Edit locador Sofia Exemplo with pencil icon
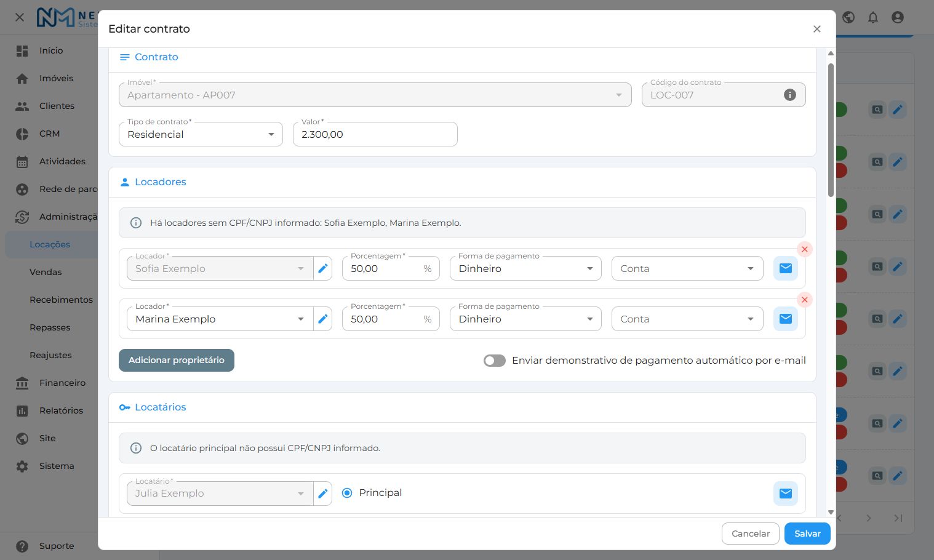The height and width of the screenshot is (560, 934). pyautogui.click(x=323, y=268)
